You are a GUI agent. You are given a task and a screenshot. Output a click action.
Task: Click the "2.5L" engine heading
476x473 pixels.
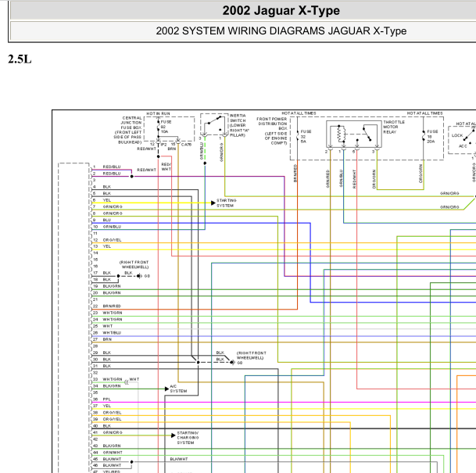click(20, 59)
